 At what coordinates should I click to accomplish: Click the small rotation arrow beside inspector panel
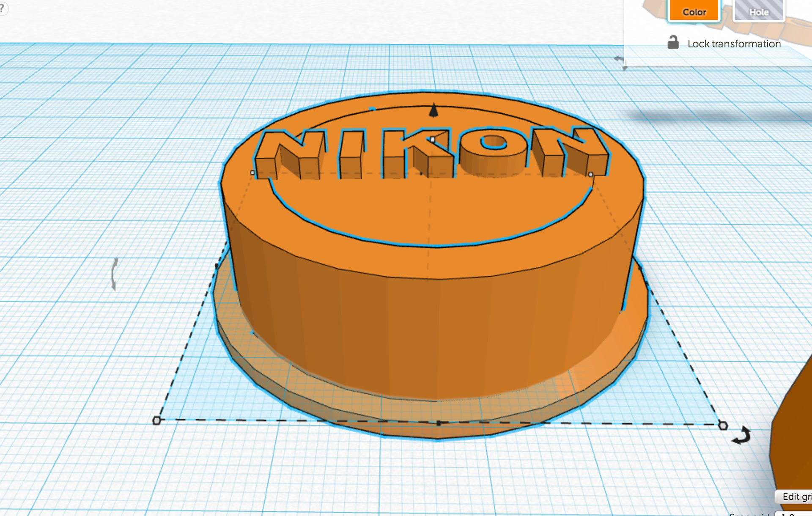620,62
